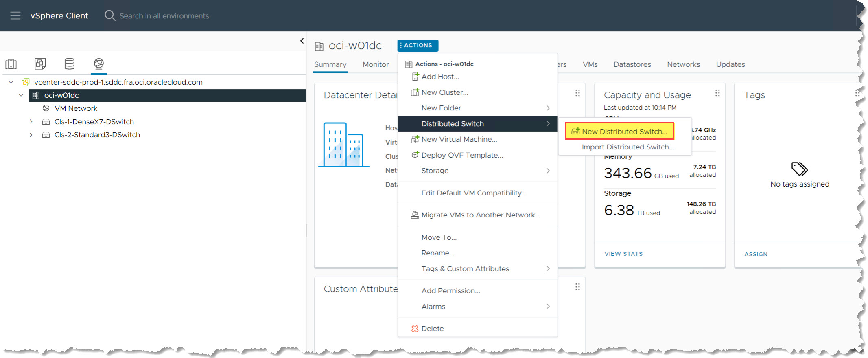The height and width of the screenshot is (358, 868).
Task: Click the Cls-1-DenseX7-DSwitch switch icon
Action: 46,122
